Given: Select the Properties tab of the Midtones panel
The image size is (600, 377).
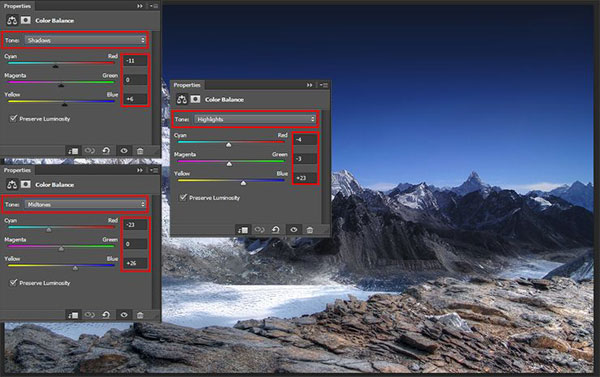Looking at the screenshot, I should [x=17, y=170].
